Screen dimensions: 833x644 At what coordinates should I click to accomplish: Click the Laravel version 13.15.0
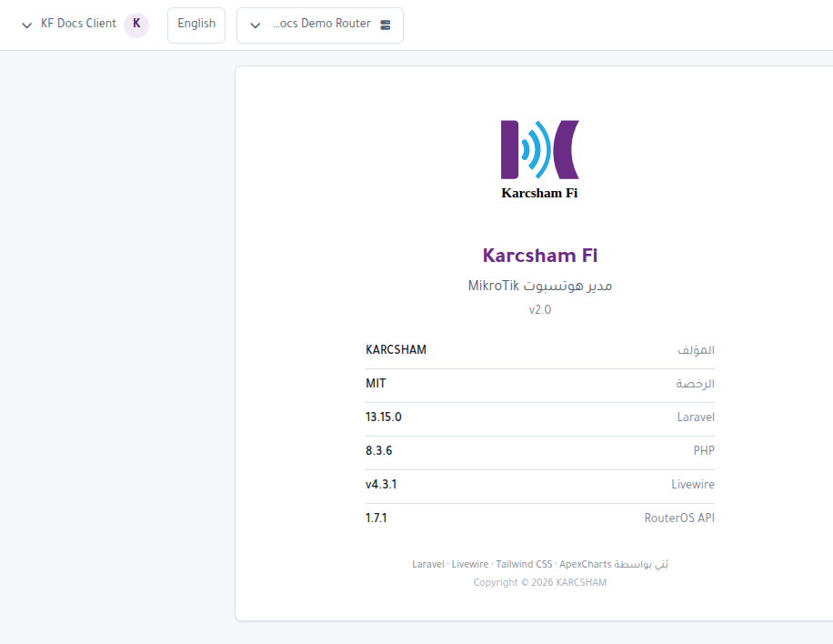coord(384,418)
